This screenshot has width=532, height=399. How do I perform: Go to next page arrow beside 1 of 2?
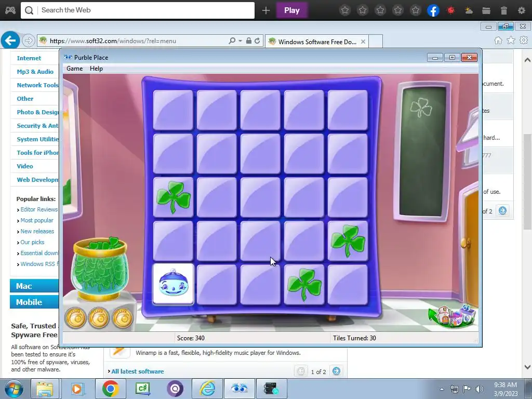(x=336, y=371)
